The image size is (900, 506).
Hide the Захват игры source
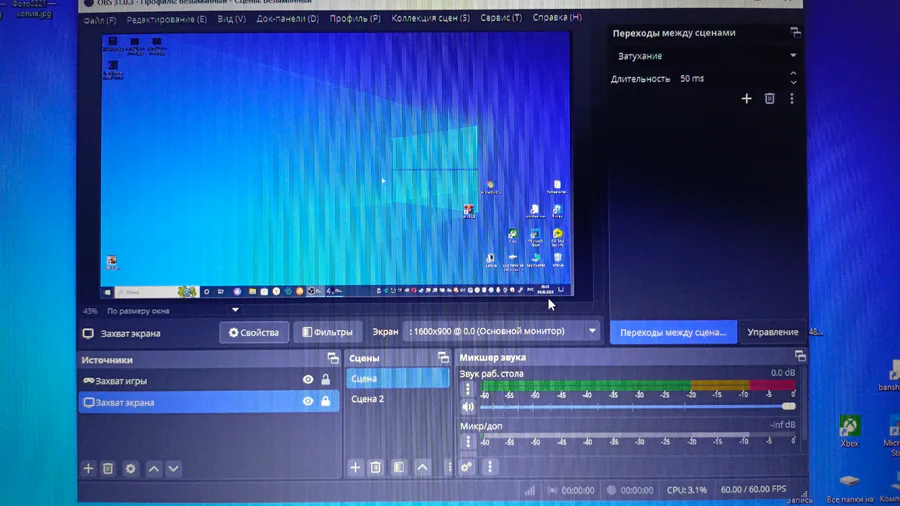[308, 380]
